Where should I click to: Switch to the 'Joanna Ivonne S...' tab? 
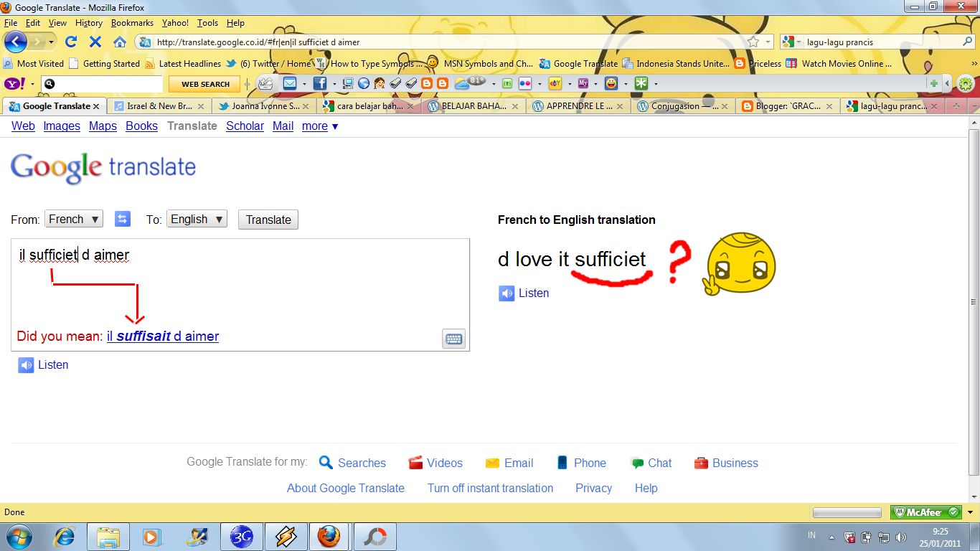[264, 106]
